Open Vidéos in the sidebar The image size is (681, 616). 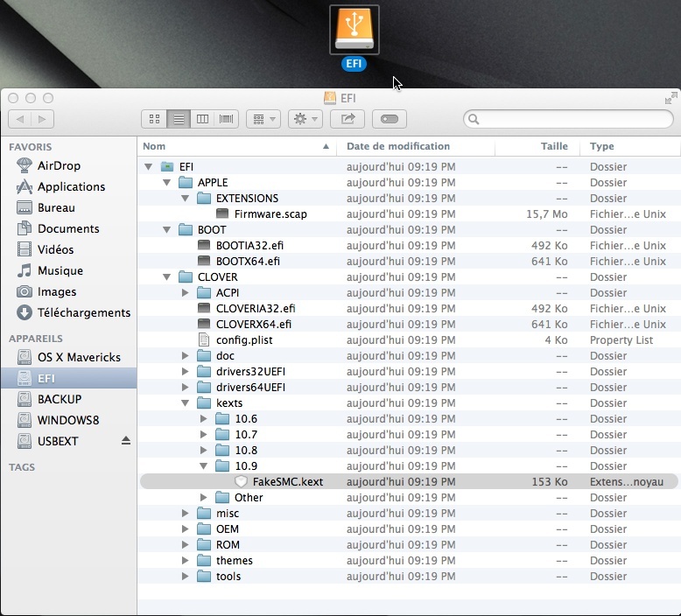click(x=46, y=249)
